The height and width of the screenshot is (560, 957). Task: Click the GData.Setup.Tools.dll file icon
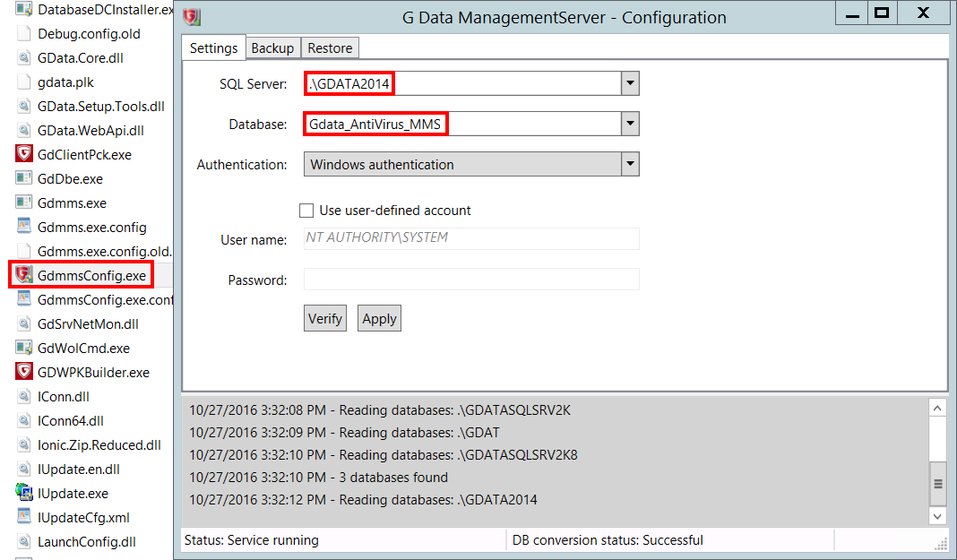24,106
